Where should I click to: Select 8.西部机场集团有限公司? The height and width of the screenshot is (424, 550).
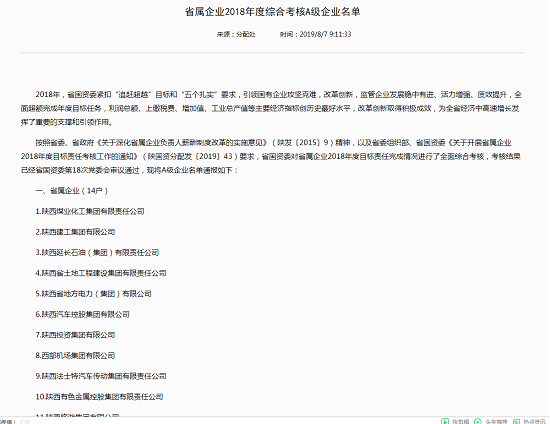pyautogui.click(x=75, y=356)
